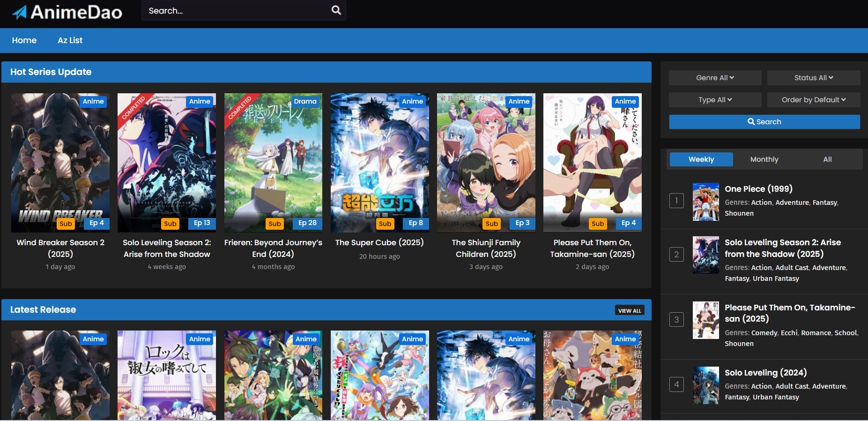The height and width of the screenshot is (421, 868).
Task: Switch to the Monthly tab
Action: 764,159
